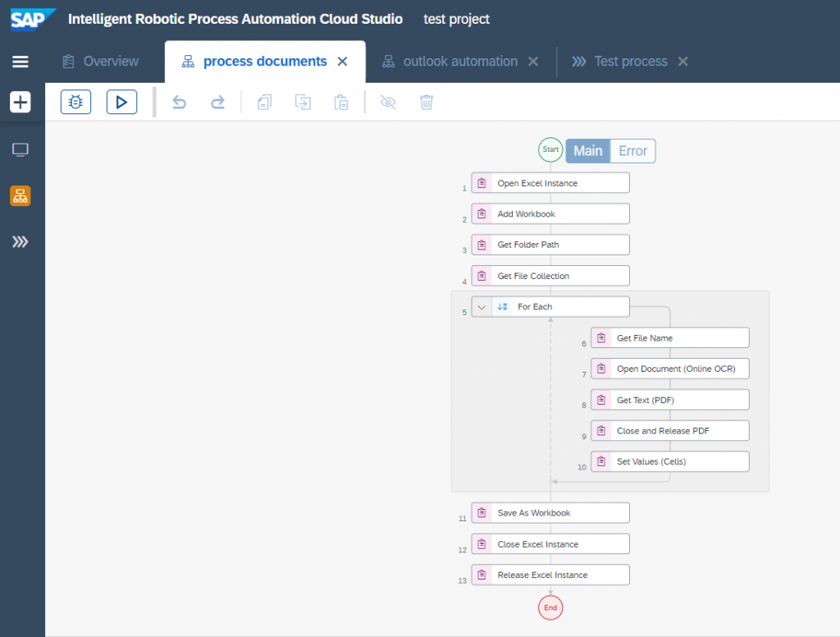Click the Release Excel Instance activity icon
The image size is (840, 637).
[x=482, y=575]
